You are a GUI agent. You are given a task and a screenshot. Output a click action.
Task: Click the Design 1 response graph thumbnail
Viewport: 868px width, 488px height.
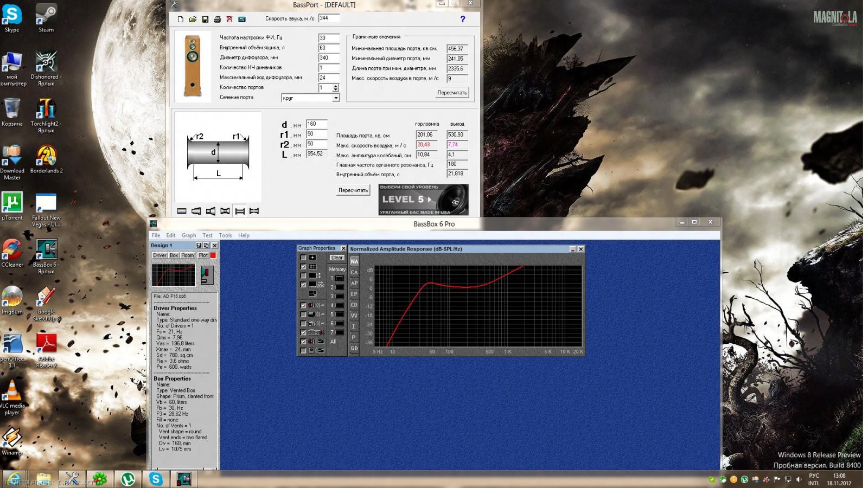pyautogui.click(x=173, y=275)
